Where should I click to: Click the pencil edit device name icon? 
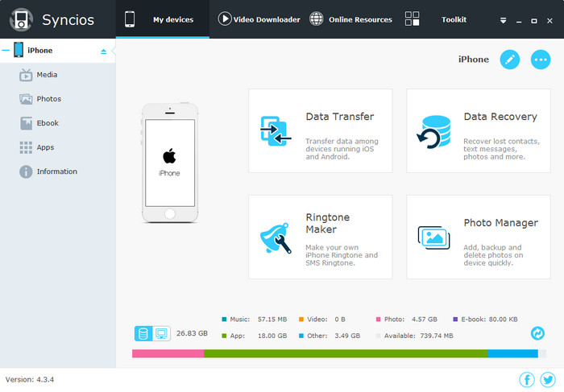pyautogui.click(x=509, y=60)
